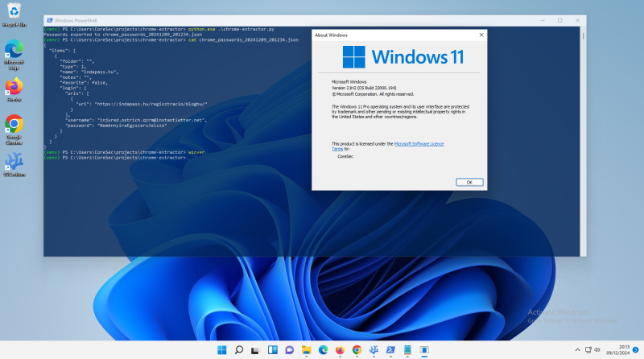Switch to Microsoft Edge in the taskbar
Image resolution: width=644 pixels, height=359 pixels.
pos(324,350)
